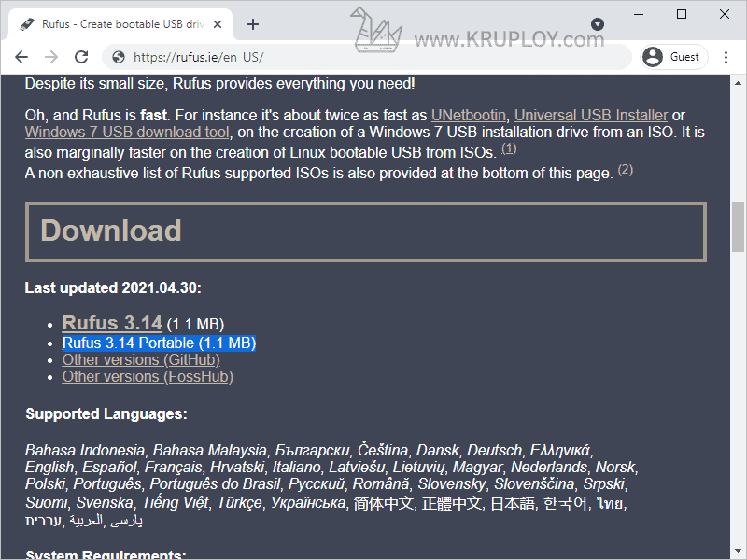Open the UNetbootin link
747x560 pixels.
[x=469, y=115]
